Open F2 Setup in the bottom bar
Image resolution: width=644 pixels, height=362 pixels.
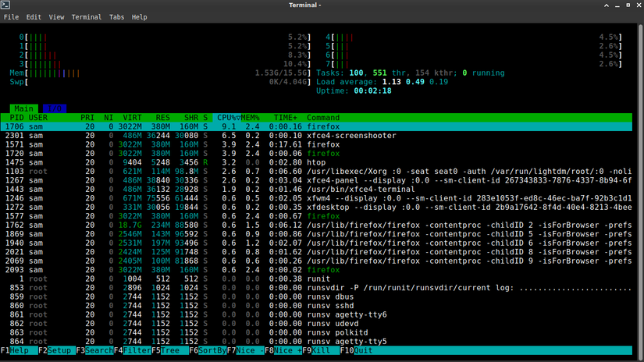56,351
